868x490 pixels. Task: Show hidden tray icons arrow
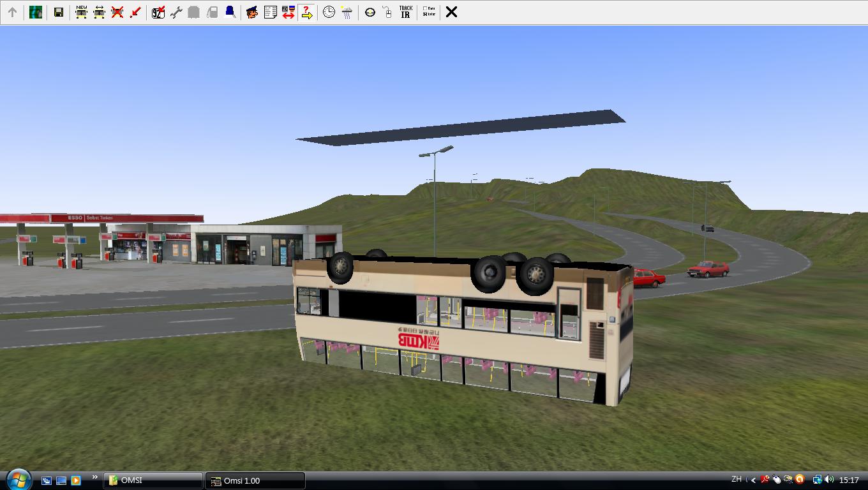coord(754,480)
